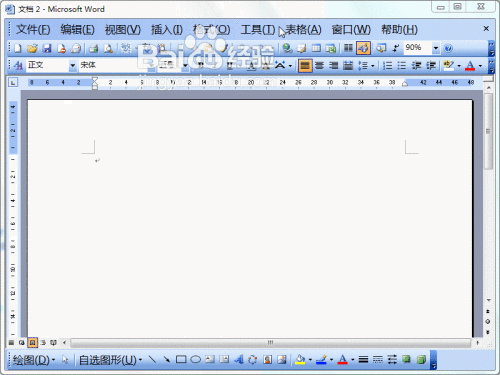Toggle the Drawing toolbar button
The width and height of the screenshot is (500, 375).
pos(363,48)
